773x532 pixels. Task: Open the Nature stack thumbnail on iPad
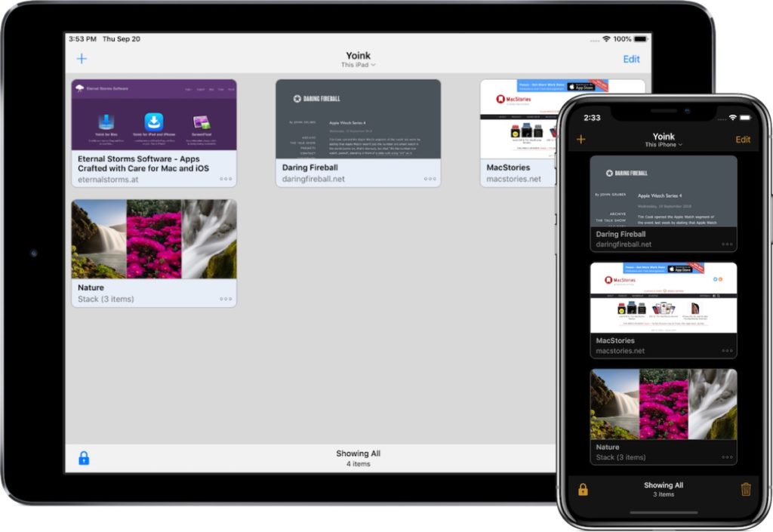(154, 239)
